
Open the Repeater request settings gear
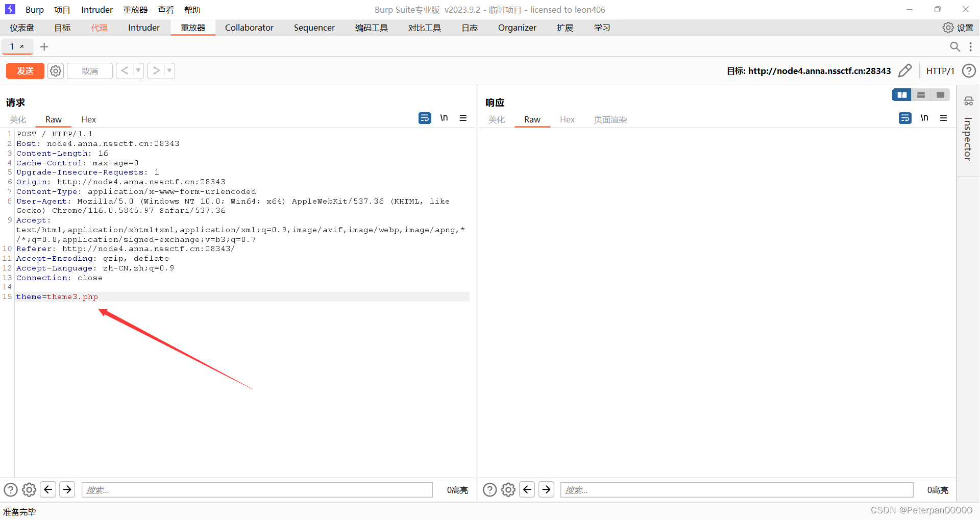point(56,71)
